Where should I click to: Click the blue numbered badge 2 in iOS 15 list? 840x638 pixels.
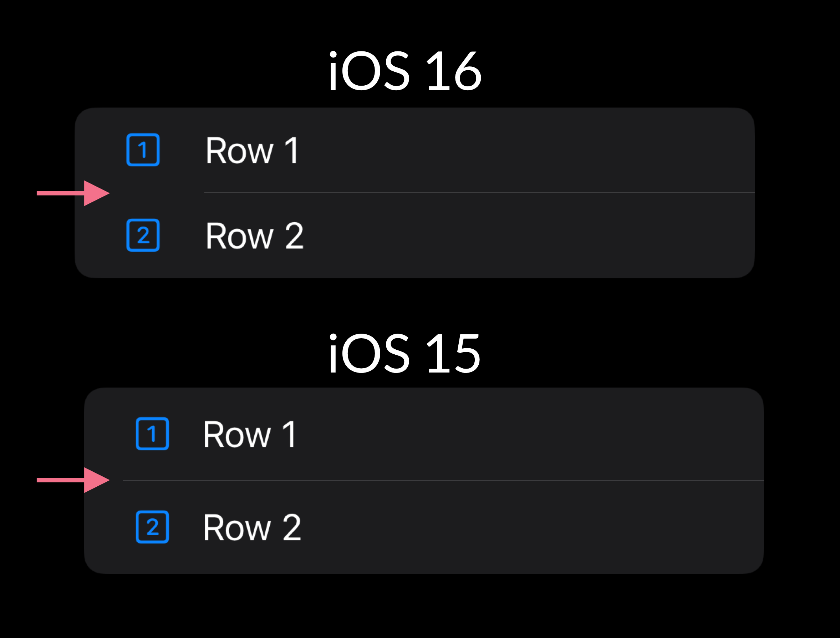pos(153,526)
